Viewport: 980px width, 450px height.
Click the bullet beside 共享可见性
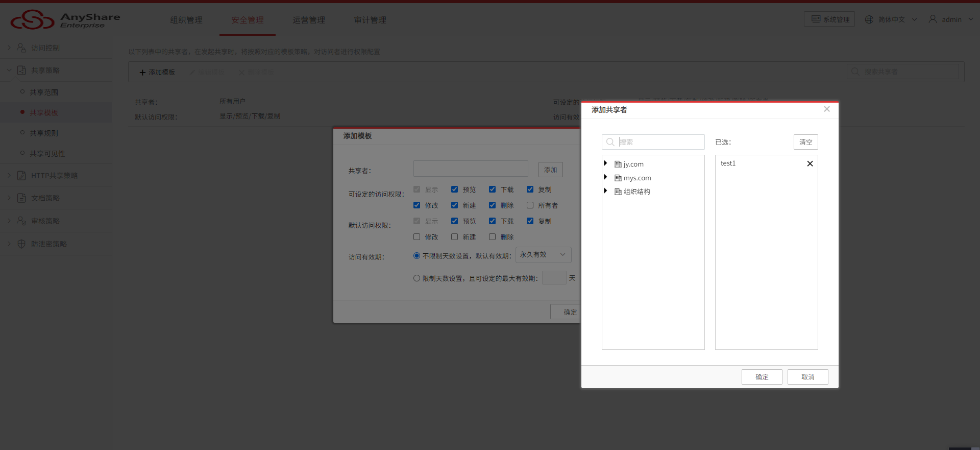22,153
